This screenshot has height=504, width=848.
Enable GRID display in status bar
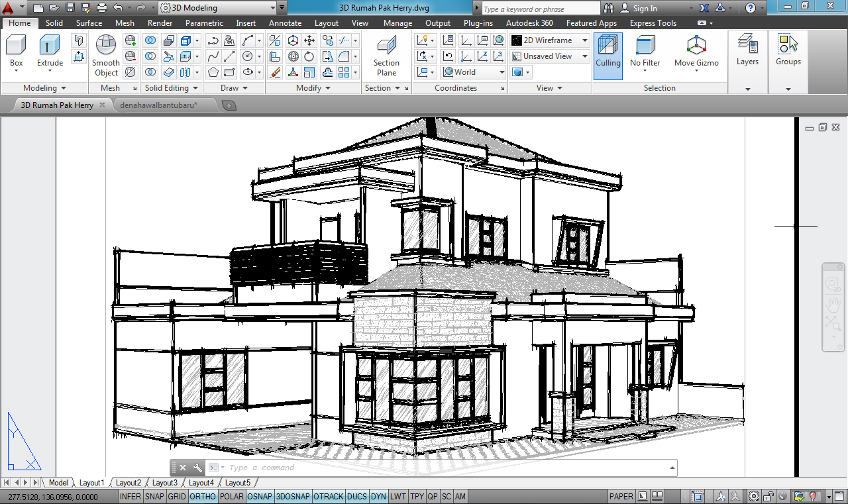click(176, 497)
